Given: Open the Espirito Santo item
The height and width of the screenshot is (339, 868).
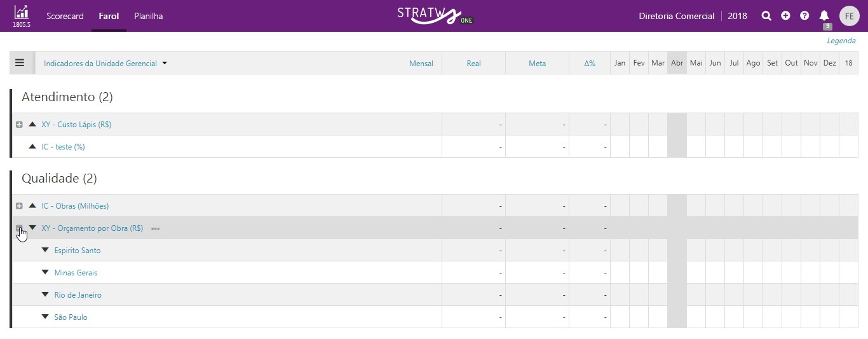Looking at the screenshot, I should click(x=78, y=251).
